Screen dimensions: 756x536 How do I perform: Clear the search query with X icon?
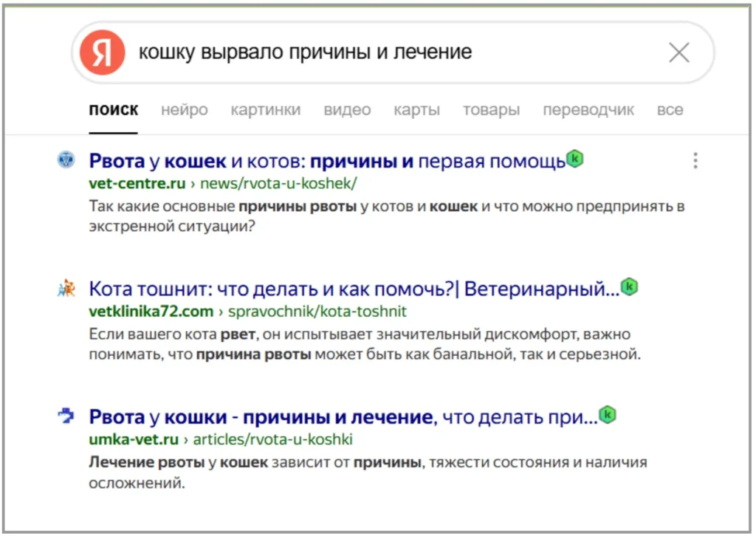679,52
